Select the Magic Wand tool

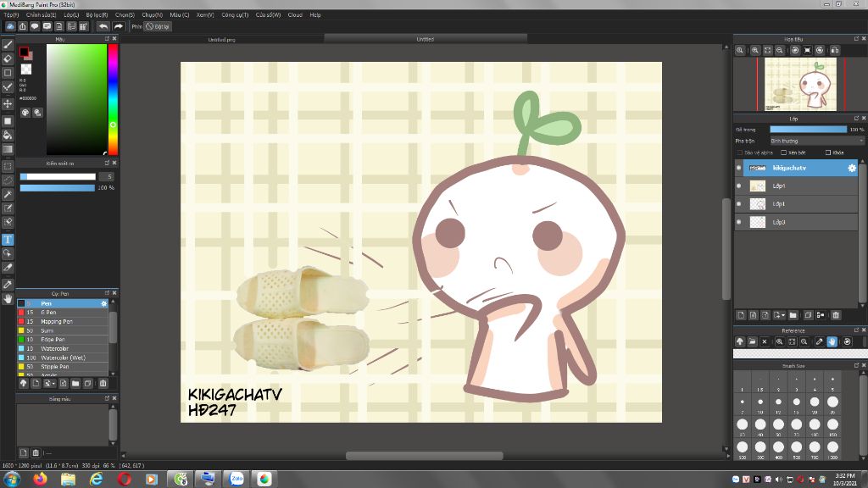click(x=8, y=194)
